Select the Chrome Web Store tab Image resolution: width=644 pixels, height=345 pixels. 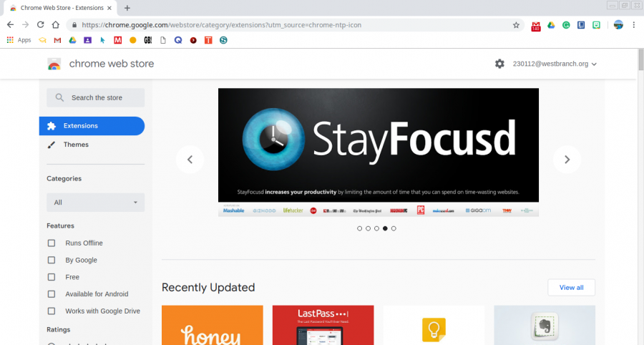pos(60,8)
